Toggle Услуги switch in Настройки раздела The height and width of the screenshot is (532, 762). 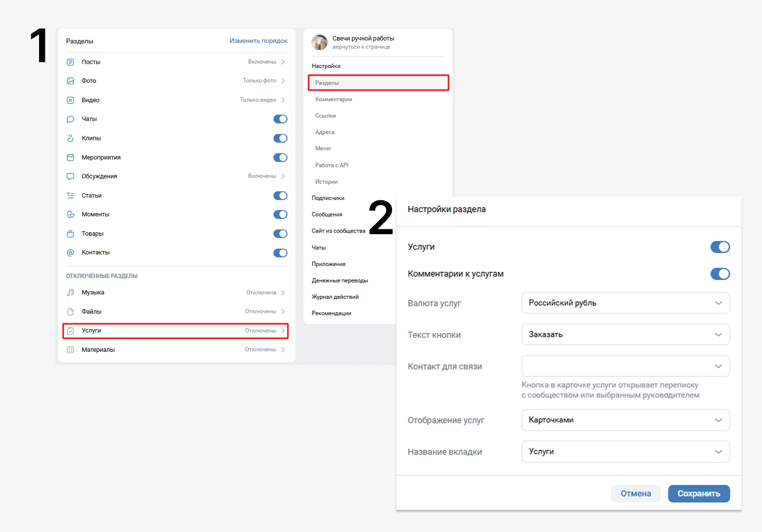(x=720, y=247)
